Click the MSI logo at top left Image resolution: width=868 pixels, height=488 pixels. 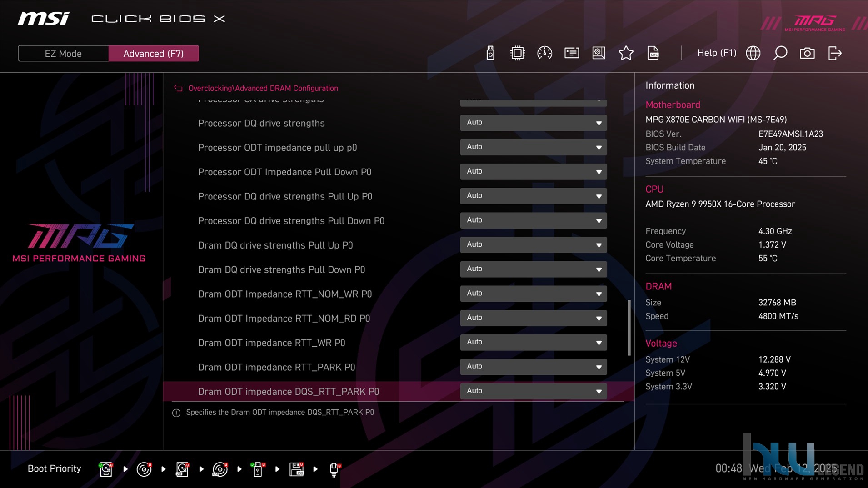[44, 19]
